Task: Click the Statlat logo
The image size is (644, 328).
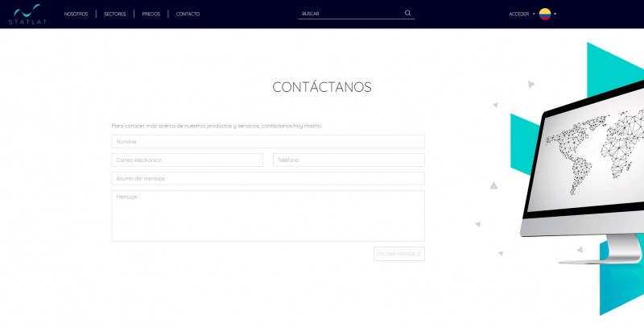Action: [27, 14]
